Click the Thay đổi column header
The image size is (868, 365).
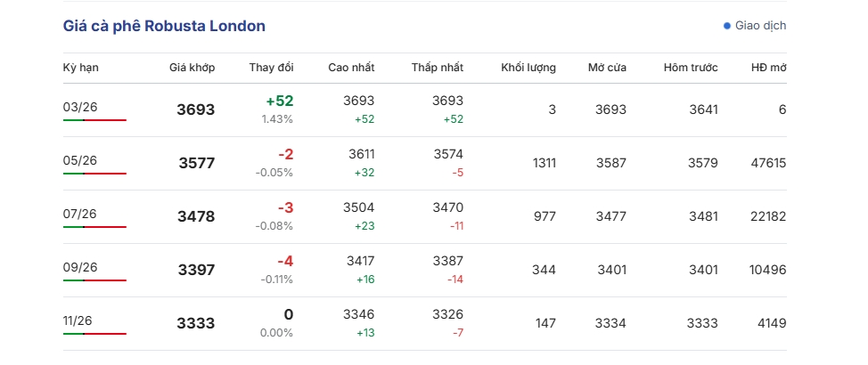271,68
